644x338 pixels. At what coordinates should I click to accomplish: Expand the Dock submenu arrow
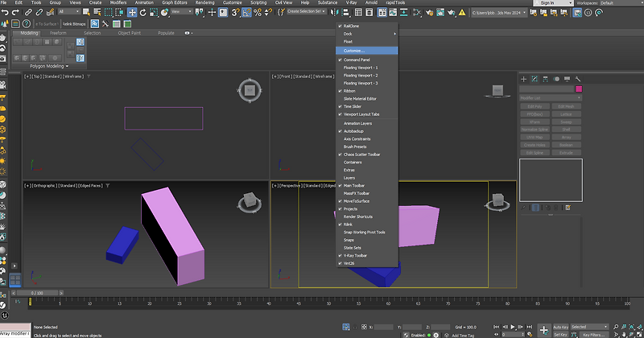tap(394, 34)
